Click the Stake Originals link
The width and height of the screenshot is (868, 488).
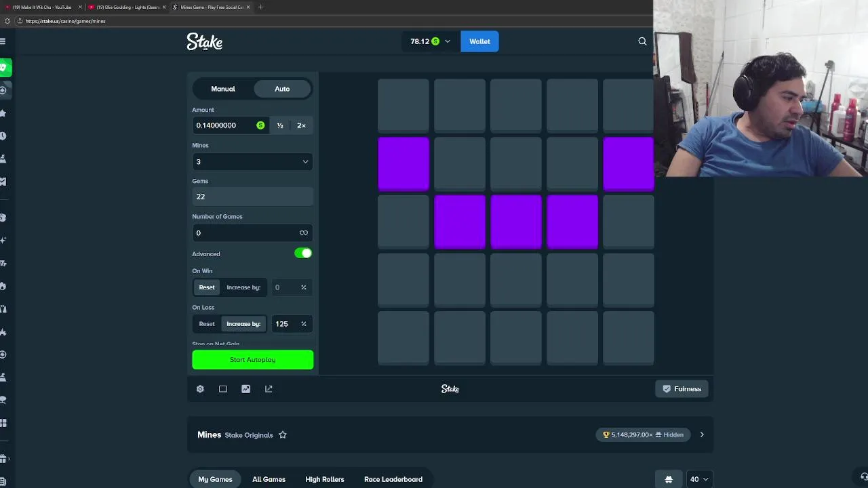click(249, 435)
